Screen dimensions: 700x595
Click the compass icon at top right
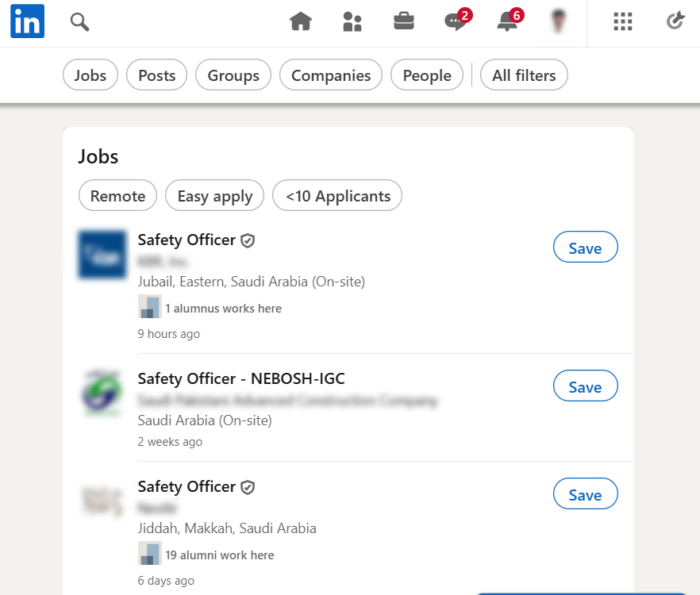point(675,22)
